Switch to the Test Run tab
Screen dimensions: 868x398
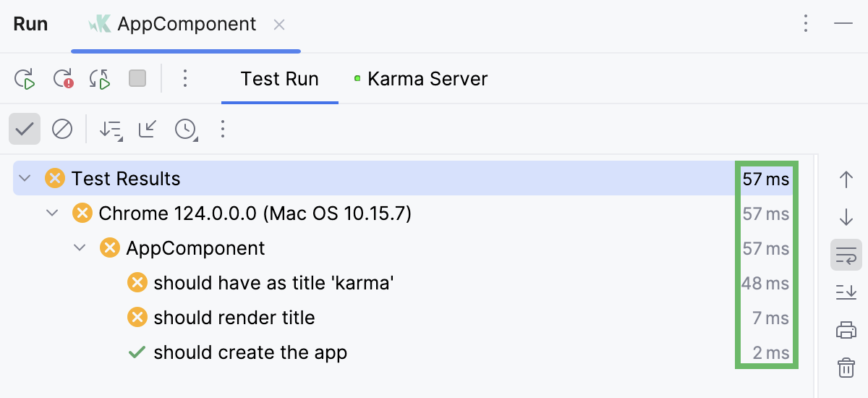pyautogui.click(x=279, y=79)
